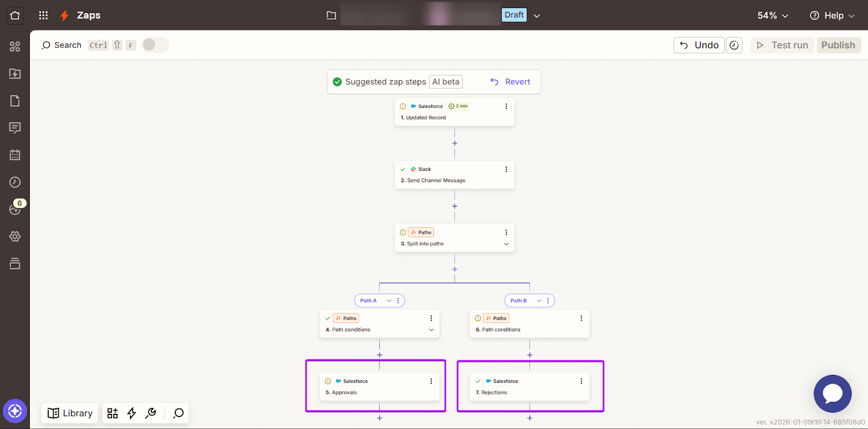Viewport: 868px width, 429px height.
Task: Open the calendar grid icon in sidebar
Action: (x=15, y=155)
